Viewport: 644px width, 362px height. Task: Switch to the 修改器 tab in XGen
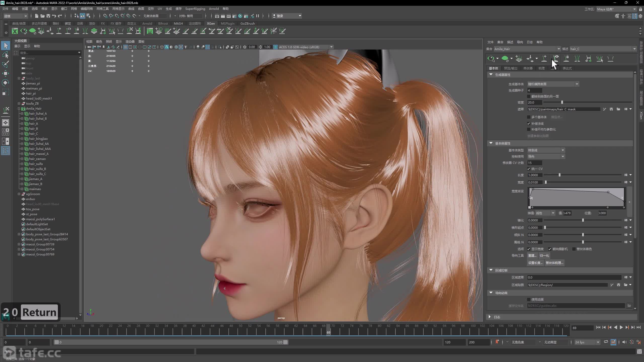(528, 68)
